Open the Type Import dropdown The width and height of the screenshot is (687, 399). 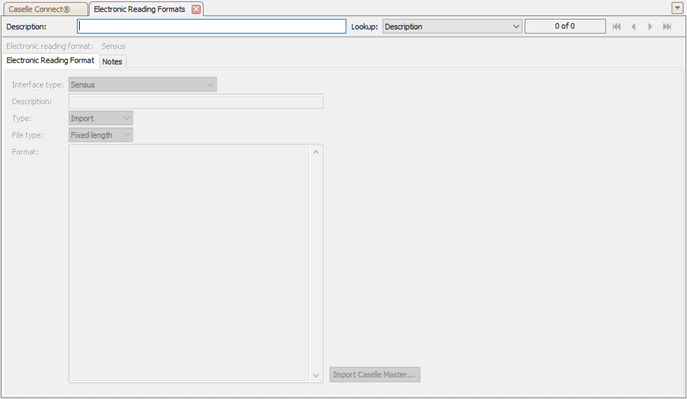click(101, 118)
